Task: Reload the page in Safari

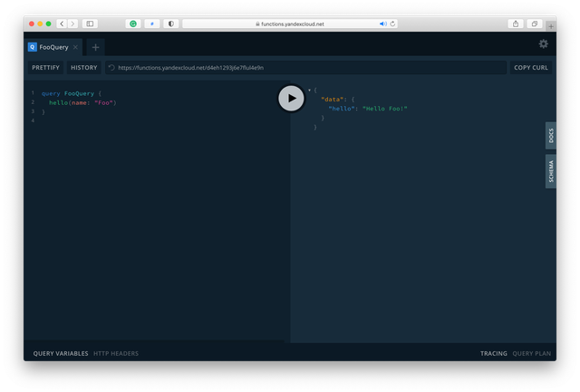Action: (392, 24)
